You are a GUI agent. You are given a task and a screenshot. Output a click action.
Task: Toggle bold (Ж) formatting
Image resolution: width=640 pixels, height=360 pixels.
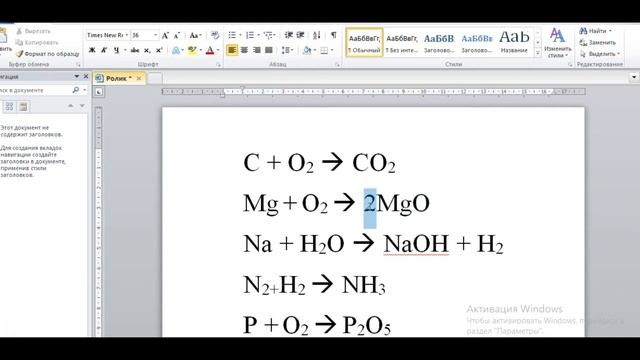[92, 50]
